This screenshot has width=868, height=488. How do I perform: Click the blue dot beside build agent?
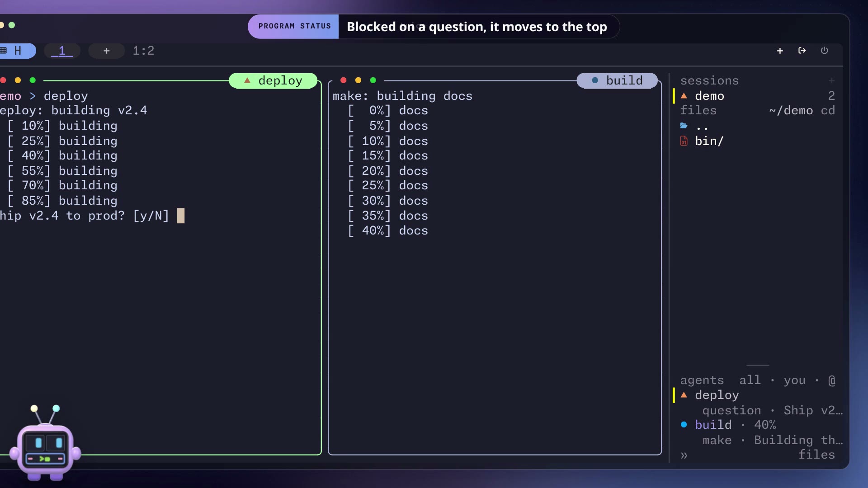click(x=684, y=425)
